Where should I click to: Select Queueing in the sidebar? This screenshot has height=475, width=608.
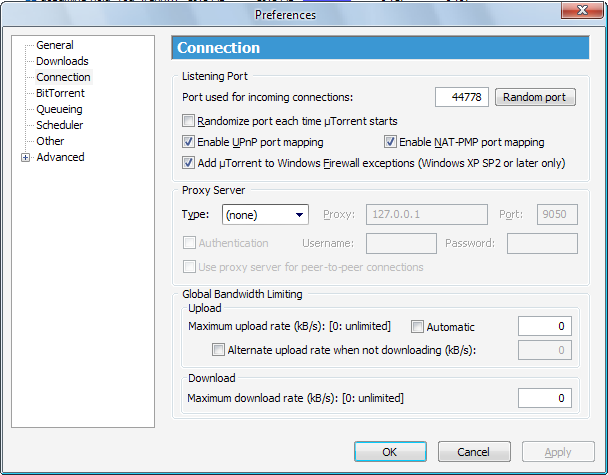click(59, 109)
